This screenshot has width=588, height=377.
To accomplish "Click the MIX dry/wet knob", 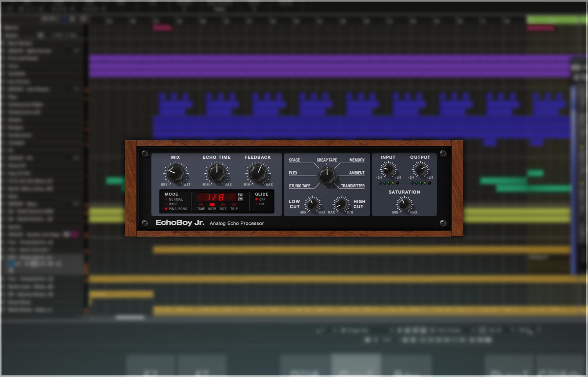I will click(176, 173).
